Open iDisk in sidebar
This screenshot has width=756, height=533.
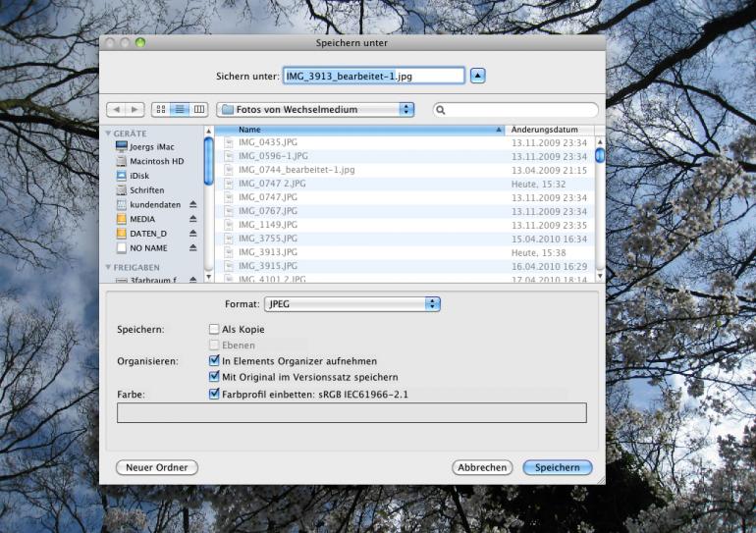[x=138, y=176]
